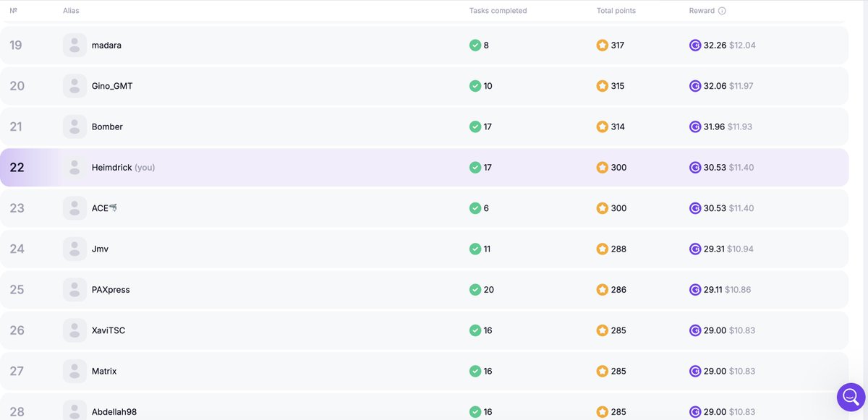
Task: Select the alias "madara"
Action: (106, 45)
